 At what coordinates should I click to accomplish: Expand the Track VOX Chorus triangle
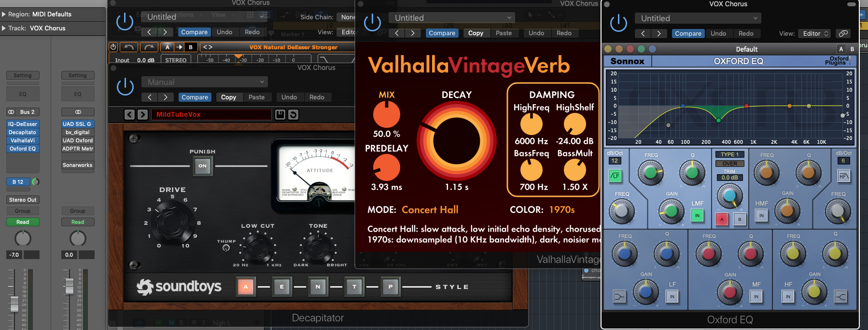tap(4, 28)
